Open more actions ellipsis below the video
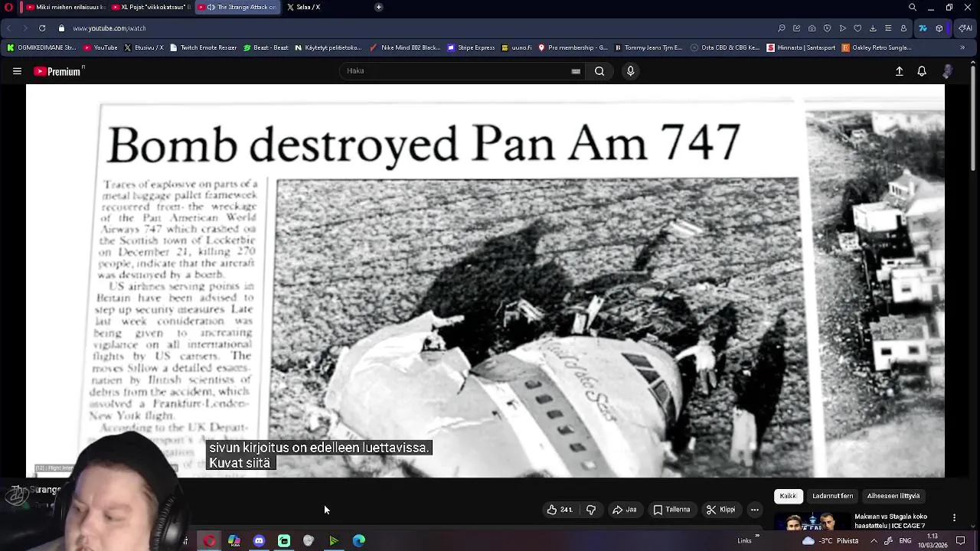The height and width of the screenshot is (551, 980). (754, 510)
